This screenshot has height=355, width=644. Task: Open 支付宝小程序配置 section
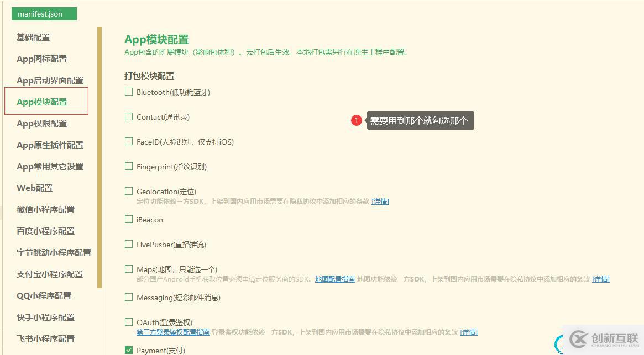coord(50,274)
